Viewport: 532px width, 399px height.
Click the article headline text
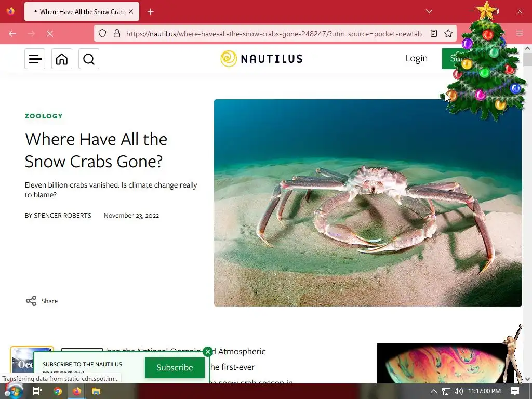(x=96, y=150)
